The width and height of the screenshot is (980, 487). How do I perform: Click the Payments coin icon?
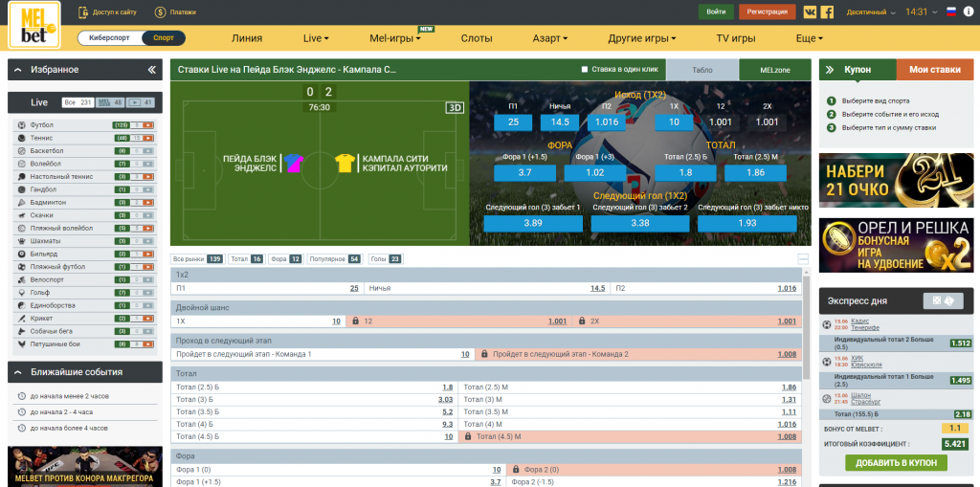coord(160,11)
